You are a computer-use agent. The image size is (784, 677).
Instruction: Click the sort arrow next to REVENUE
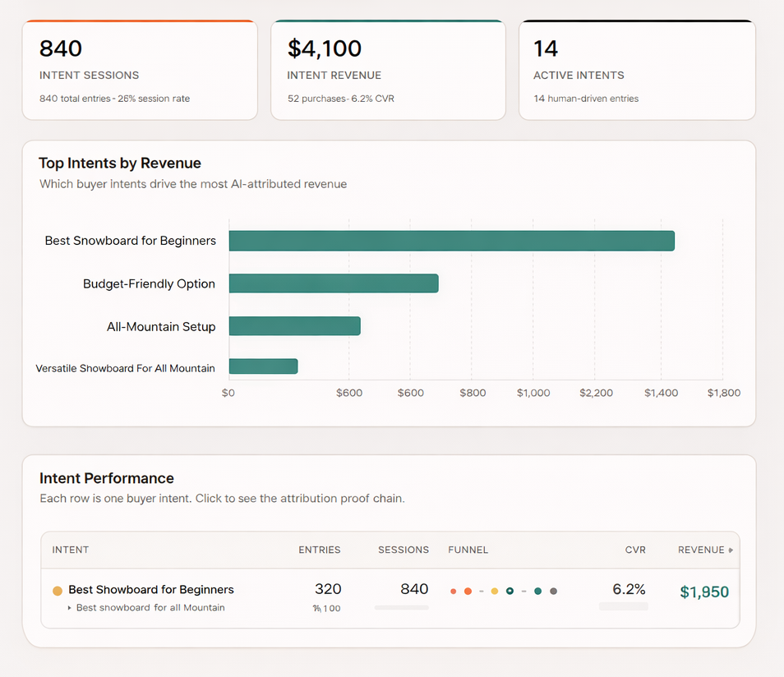pos(731,550)
